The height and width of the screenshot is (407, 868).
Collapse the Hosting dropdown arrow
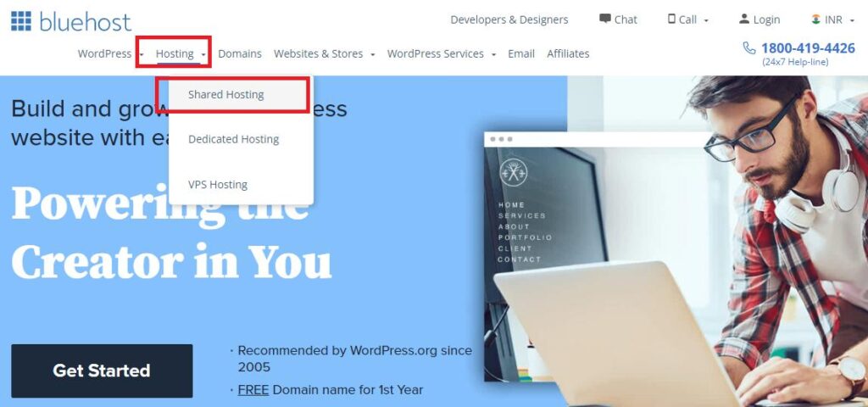(x=203, y=54)
